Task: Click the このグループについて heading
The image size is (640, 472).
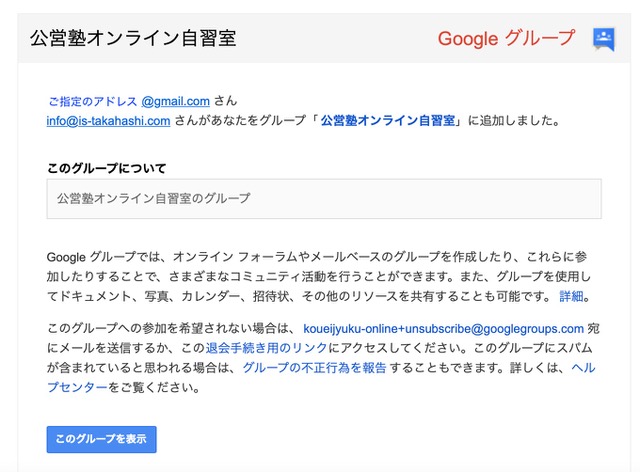Action: coord(107,168)
